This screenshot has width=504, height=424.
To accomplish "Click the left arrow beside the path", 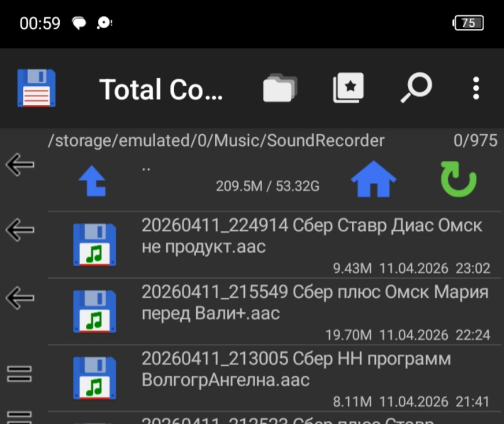I will tap(20, 165).
